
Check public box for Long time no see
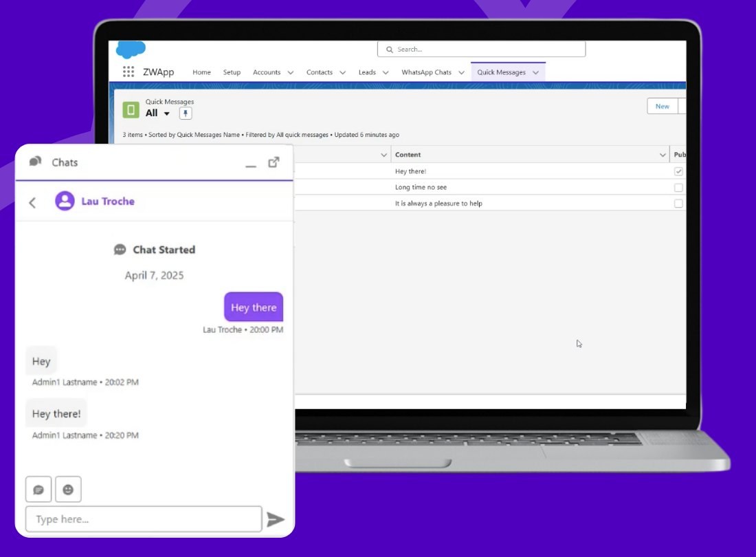(x=678, y=188)
